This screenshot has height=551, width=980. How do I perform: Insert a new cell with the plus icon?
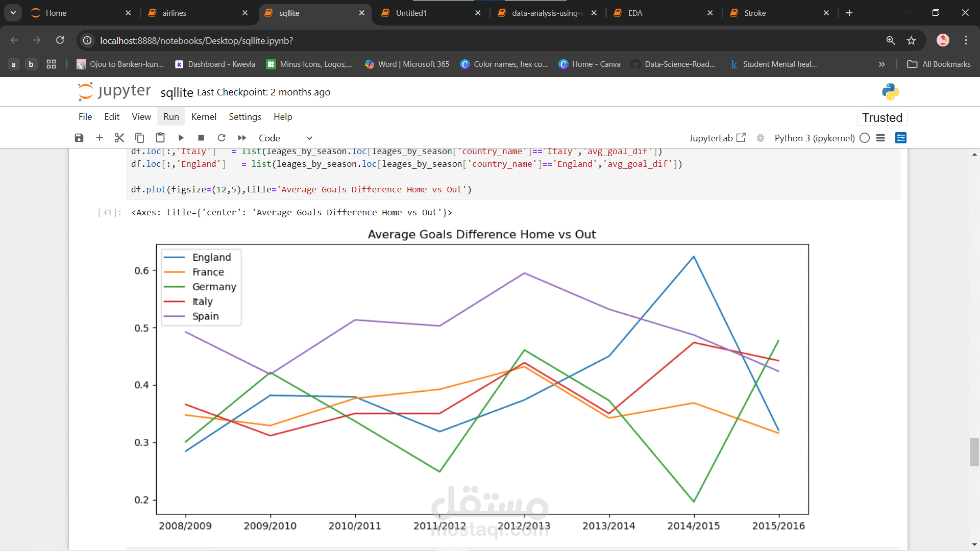(x=100, y=138)
